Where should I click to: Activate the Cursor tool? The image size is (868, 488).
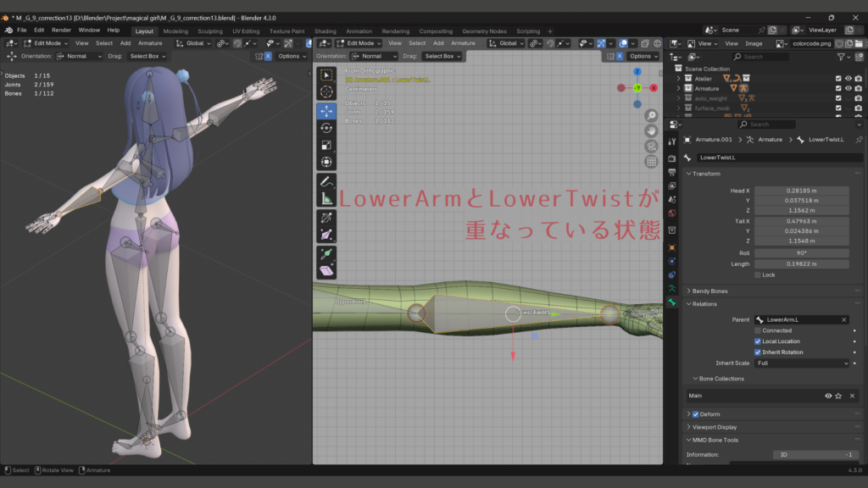pos(326,91)
